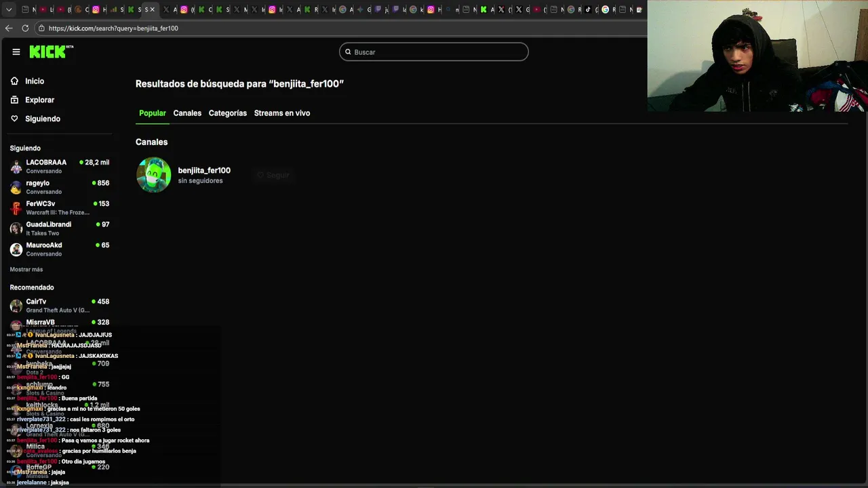Open LACOBRAAA channel name
This screenshot has height=488, width=868.
(46, 163)
